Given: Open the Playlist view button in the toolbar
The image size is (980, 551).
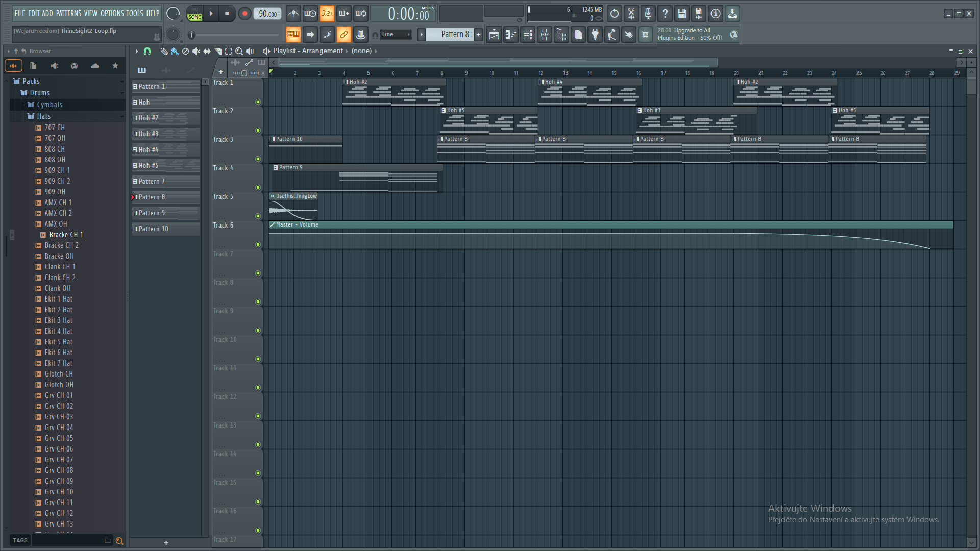Looking at the screenshot, I should click(x=494, y=35).
